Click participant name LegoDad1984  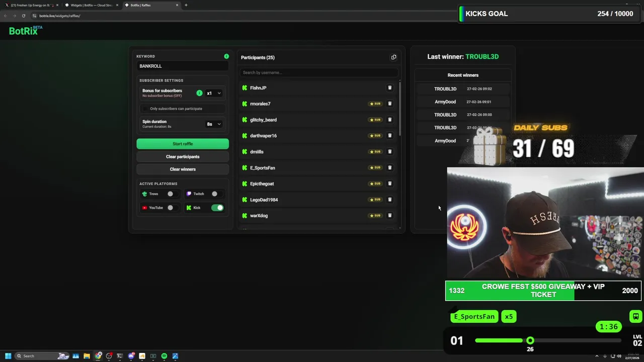coord(264,200)
